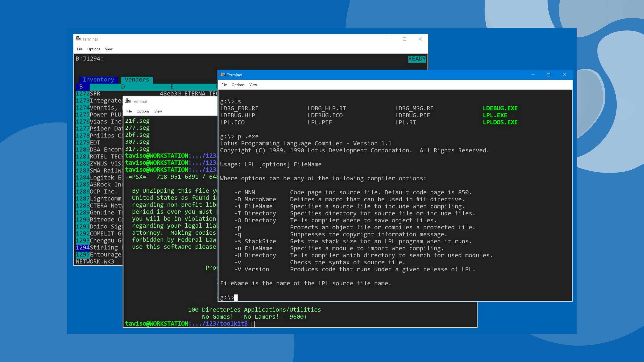
Task: Open File menu in front Terminal window
Action: (224, 85)
